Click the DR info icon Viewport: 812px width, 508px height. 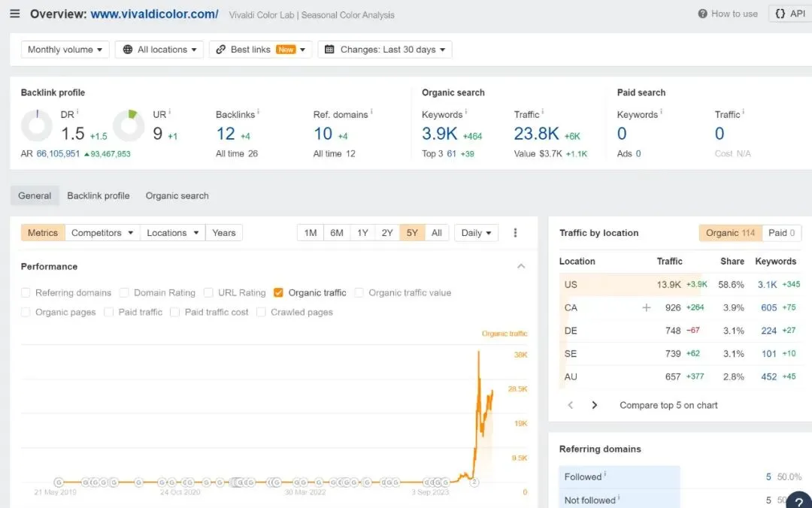pyautogui.click(x=77, y=111)
